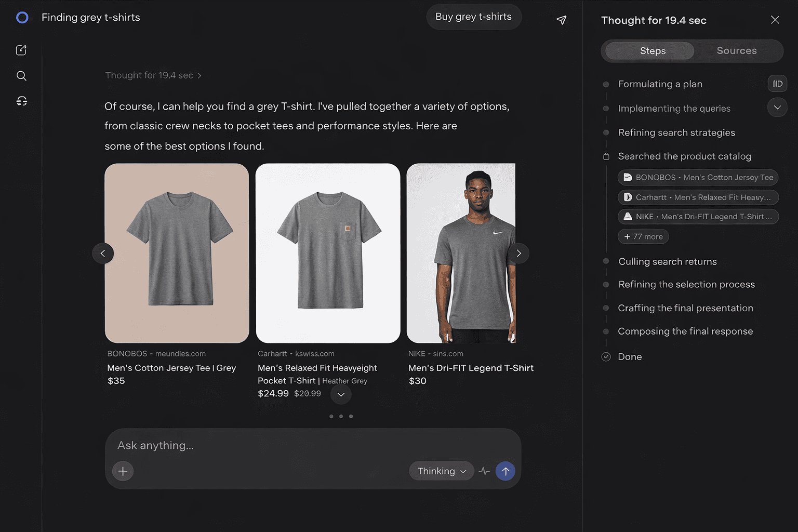Open the Thinking mode dropdown
Viewport: 798px width, 532px height.
[x=441, y=471]
